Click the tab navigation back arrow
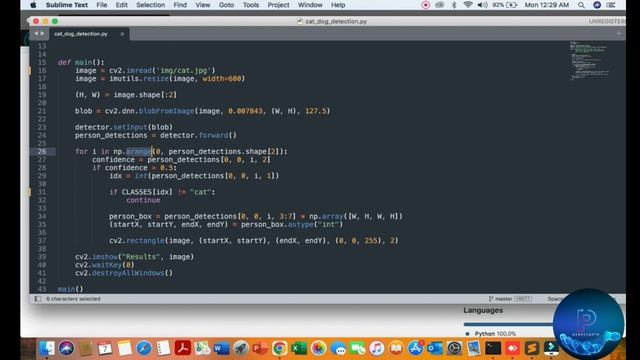The height and width of the screenshot is (360, 640). 36,33
